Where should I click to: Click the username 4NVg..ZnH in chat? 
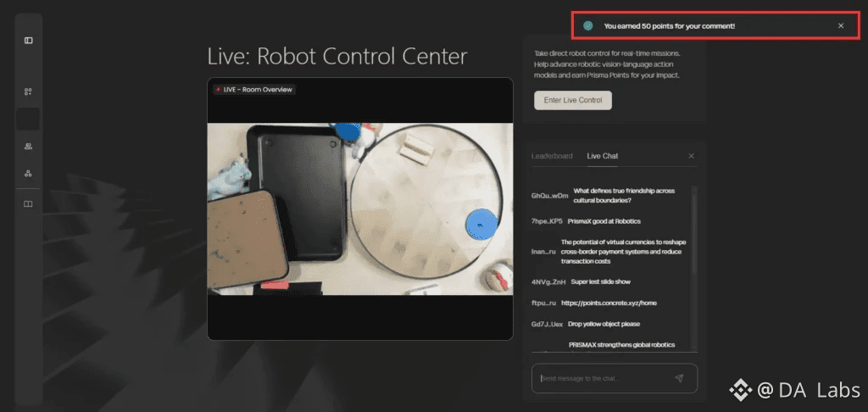(x=548, y=281)
